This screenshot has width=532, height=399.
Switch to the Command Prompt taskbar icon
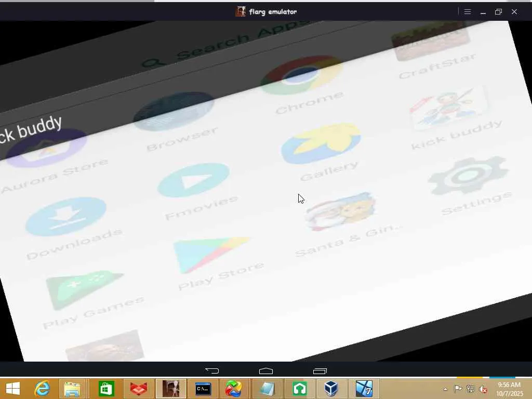(x=203, y=389)
